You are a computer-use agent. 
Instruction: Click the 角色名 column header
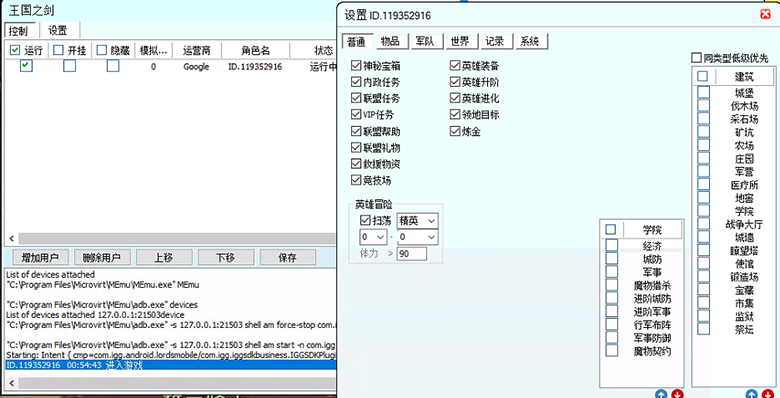(x=256, y=50)
